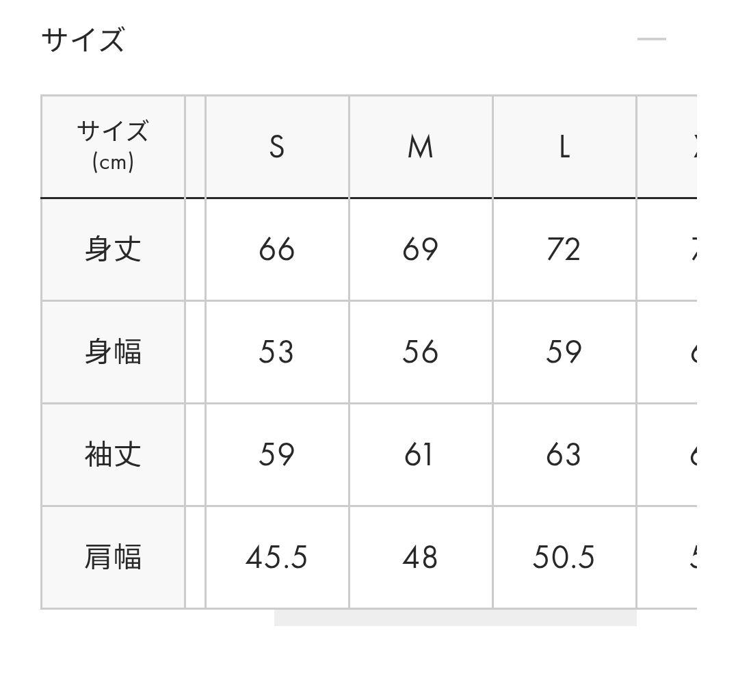The height and width of the screenshot is (700, 738).
Task: Select the 身丈 row label
Action: pos(113,249)
